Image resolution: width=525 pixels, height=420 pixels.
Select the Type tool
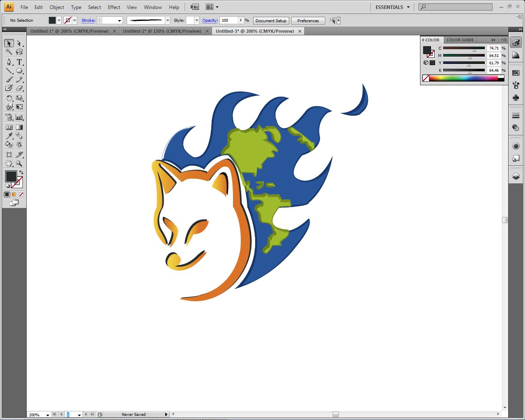click(x=18, y=62)
